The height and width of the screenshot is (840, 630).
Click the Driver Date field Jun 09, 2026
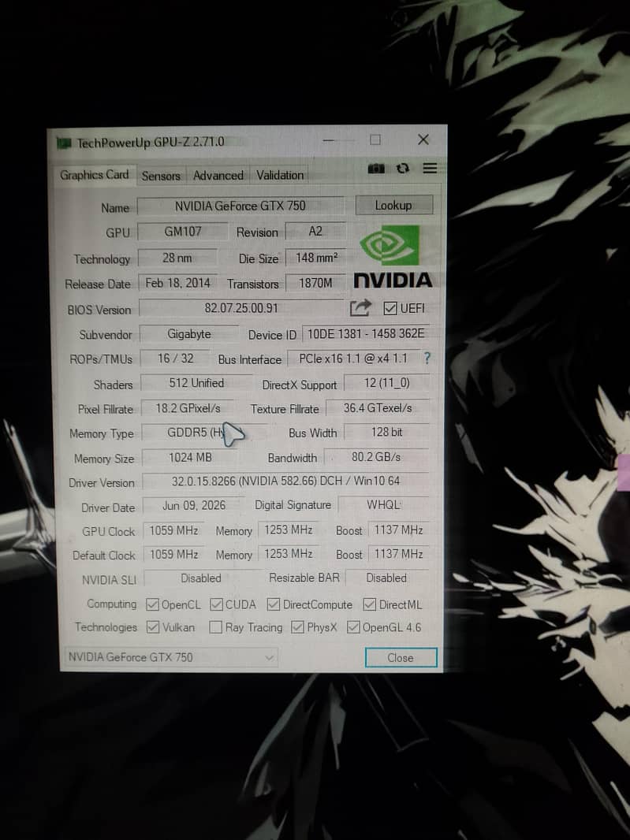(x=193, y=506)
